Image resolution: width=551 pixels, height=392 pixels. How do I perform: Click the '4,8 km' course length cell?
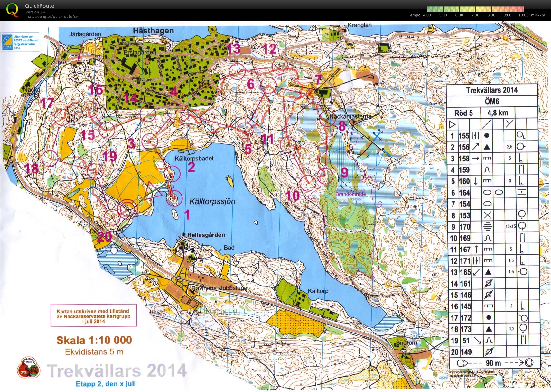coord(498,113)
